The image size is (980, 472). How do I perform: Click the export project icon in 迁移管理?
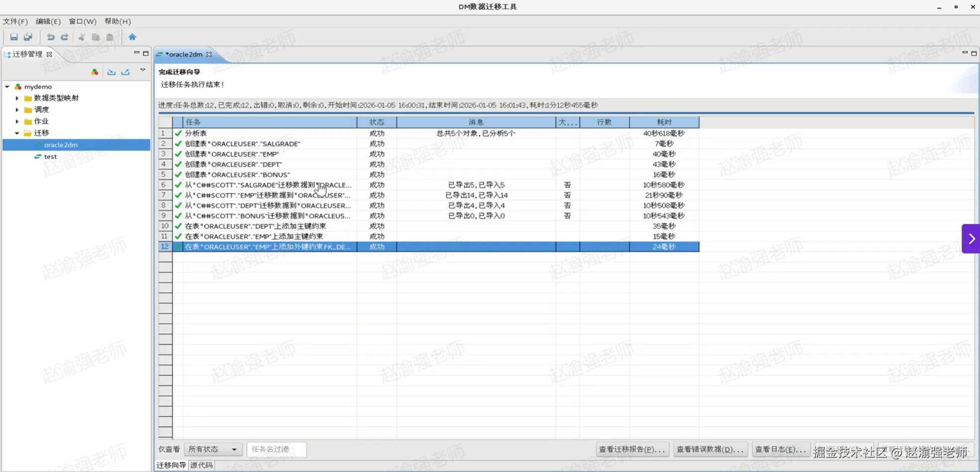click(x=125, y=72)
